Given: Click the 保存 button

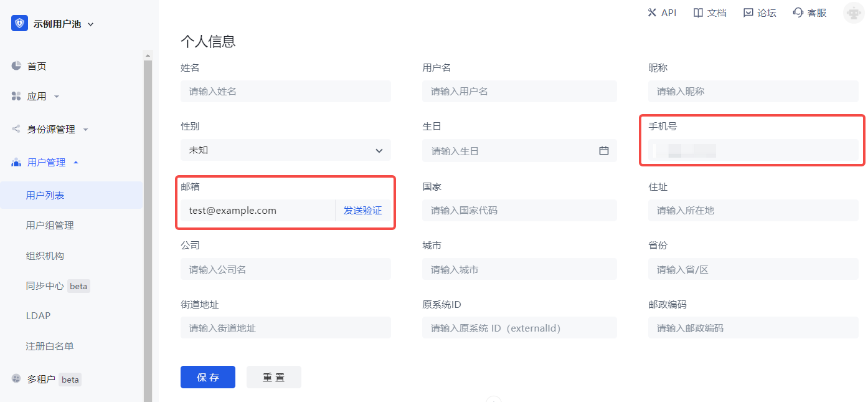Looking at the screenshot, I should point(207,377).
